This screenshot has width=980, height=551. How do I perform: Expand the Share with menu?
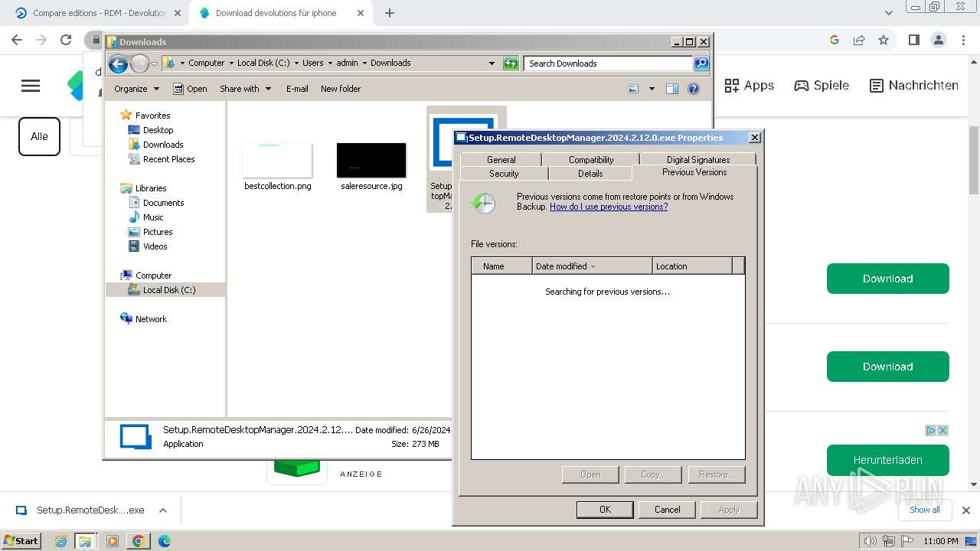coord(245,89)
